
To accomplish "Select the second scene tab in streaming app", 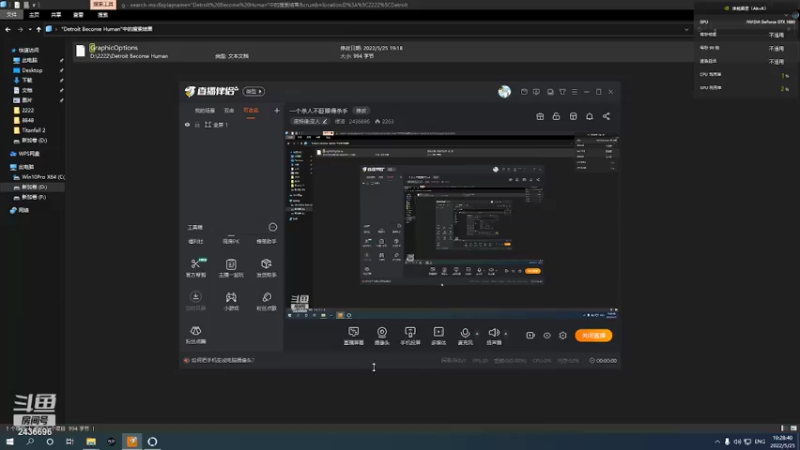I will pyautogui.click(x=229, y=111).
